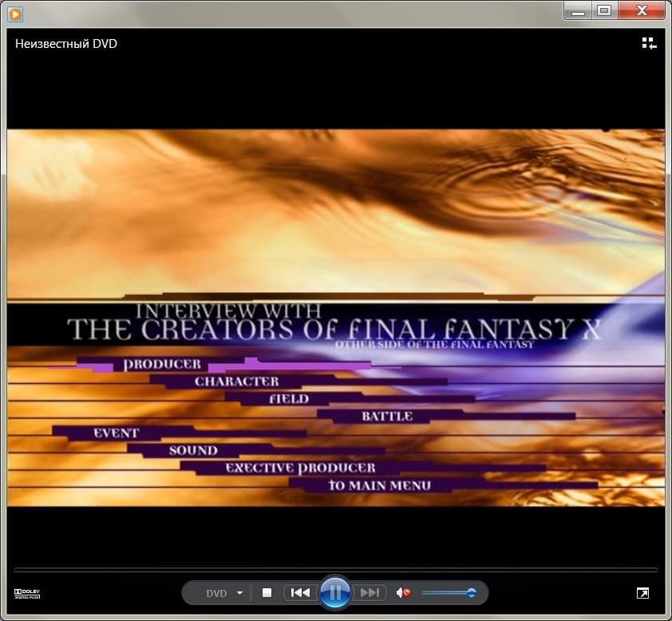672x621 pixels.
Task: Select EXECTIVE PRODUCER menu item
Action: click(300, 468)
